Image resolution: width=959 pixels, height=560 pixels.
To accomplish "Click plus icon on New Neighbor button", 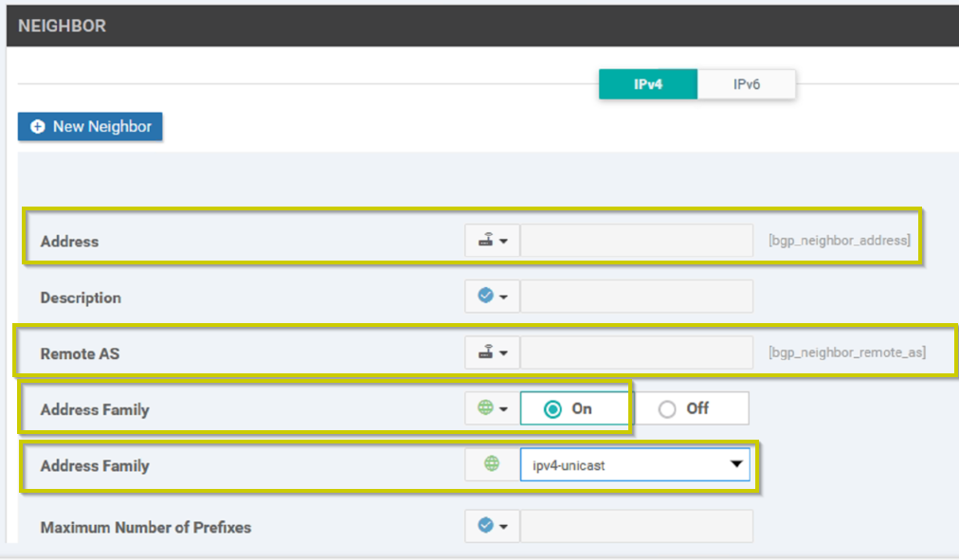I will [38, 127].
